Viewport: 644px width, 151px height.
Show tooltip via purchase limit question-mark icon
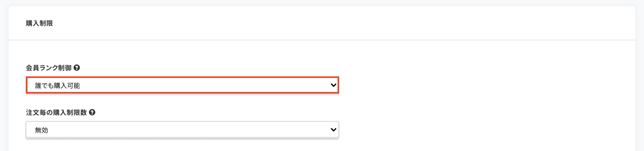pyautogui.click(x=92, y=112)
